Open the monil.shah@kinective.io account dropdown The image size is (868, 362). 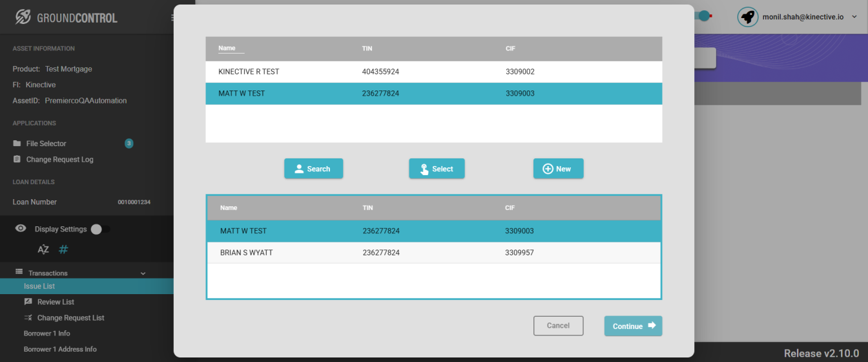click(854, 17)
